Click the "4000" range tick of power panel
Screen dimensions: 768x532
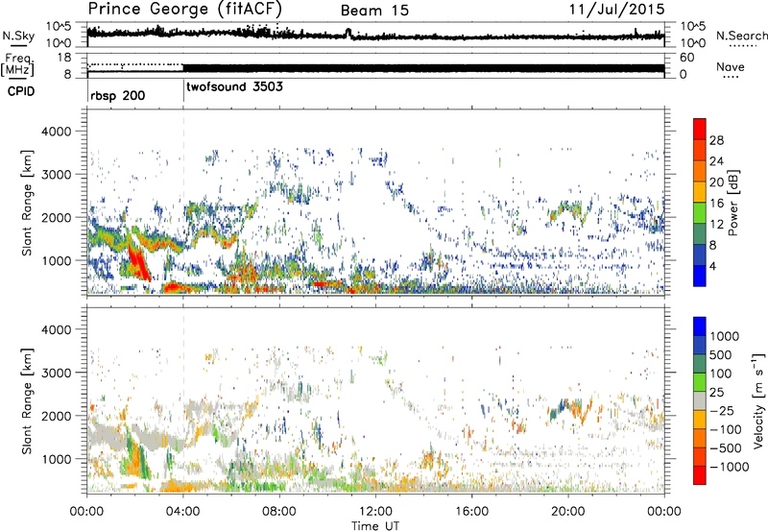pyautogui.click(x=57, y=131)
